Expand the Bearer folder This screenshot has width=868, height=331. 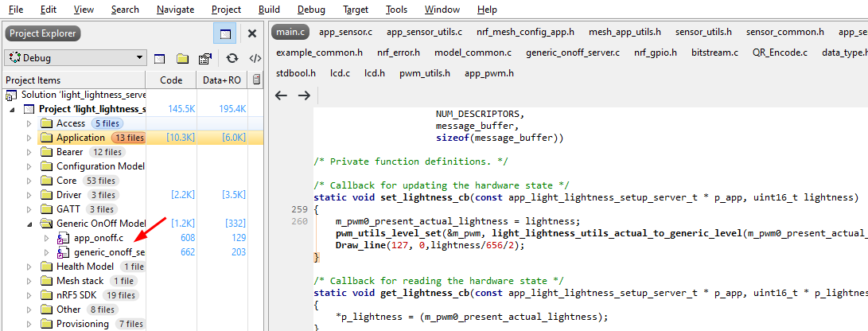[29, 152]
